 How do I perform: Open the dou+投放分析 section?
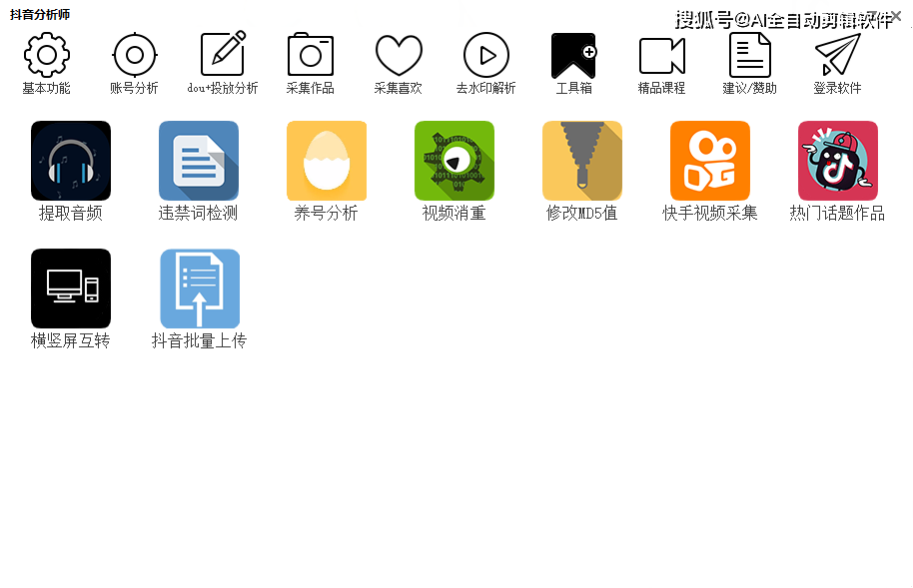click(x=223, y=63)
